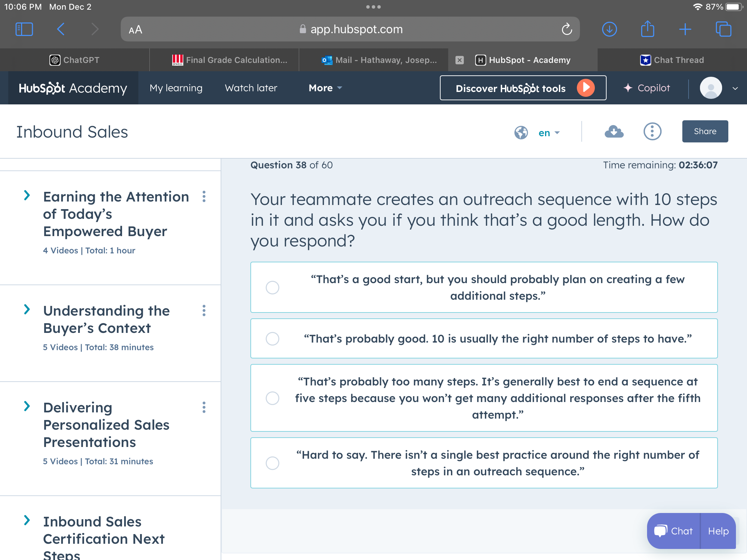The image size is (747, 560).
Task: Open the tab overview icon
Action: [x=723, y=29]
